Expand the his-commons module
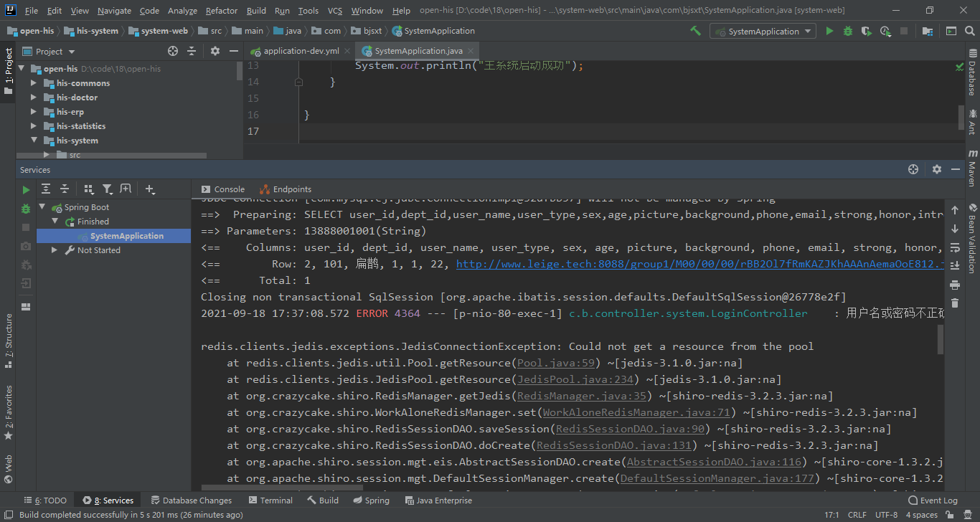Image resolution: width=980 pixels, height=522 pixels. click(x=34, y=83)
